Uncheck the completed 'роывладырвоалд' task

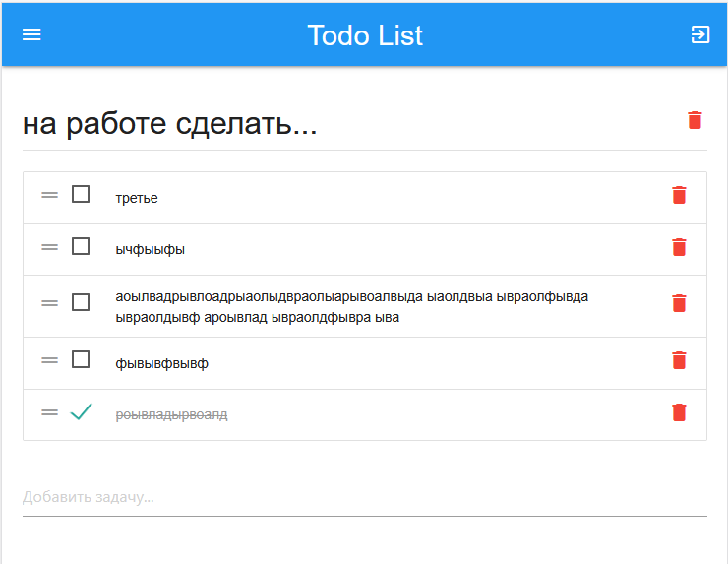[x=81, y=412]
